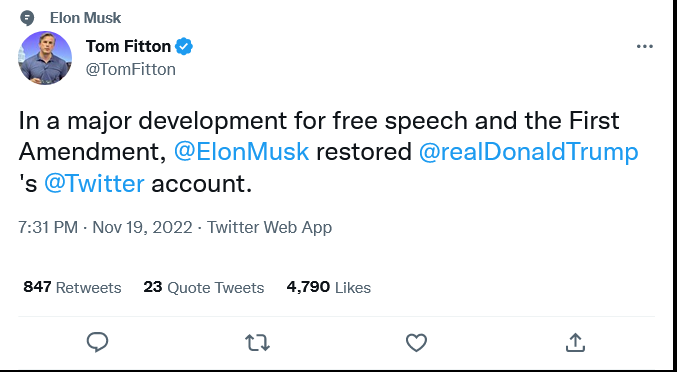Click the Tom Fitton display name

click(x=128, y=46)
